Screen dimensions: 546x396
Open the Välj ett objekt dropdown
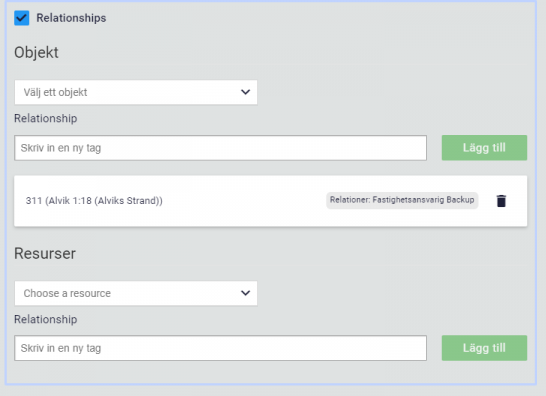pos(136,92)
